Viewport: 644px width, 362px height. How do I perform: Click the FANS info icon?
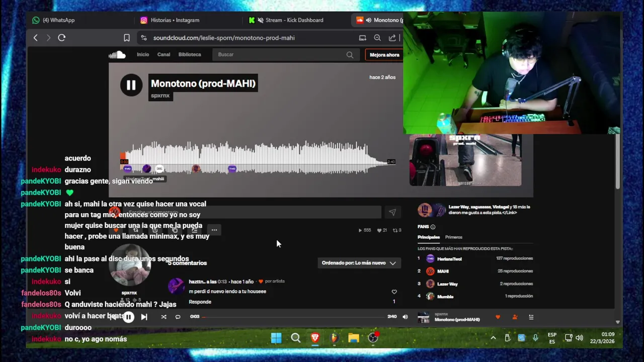pos(433,227)
